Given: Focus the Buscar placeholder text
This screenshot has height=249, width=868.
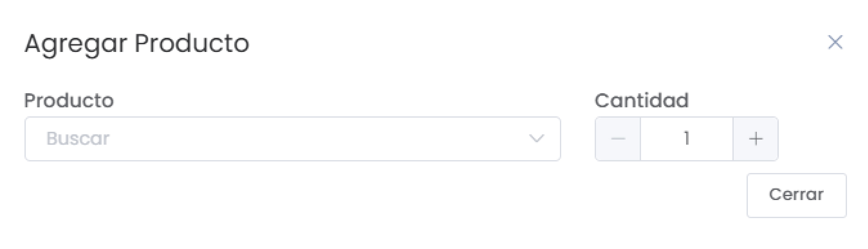Looking at the screenshot, I should click(78, 139).
